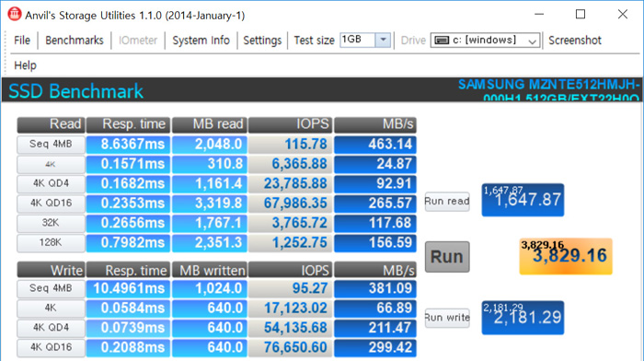Image resolution: width=644 pixels, height=361 pixels.
Task: Click the 381.09 MB/s write value
Action: pyautogui.click(x=375, y=288)
